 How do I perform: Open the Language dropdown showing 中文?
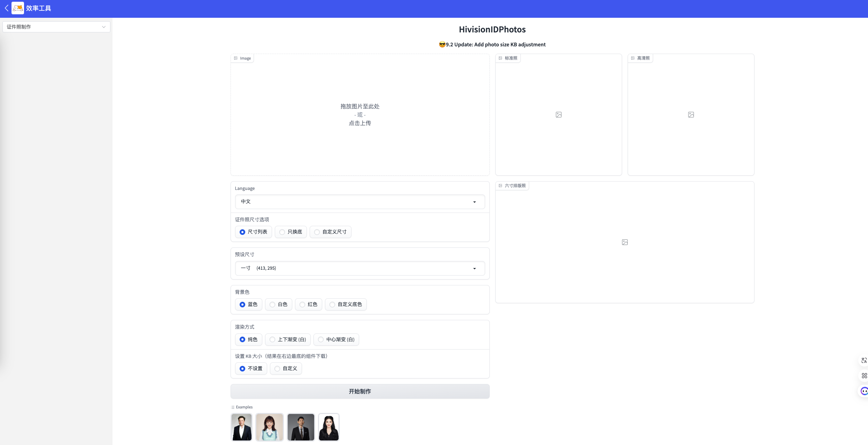360,202
